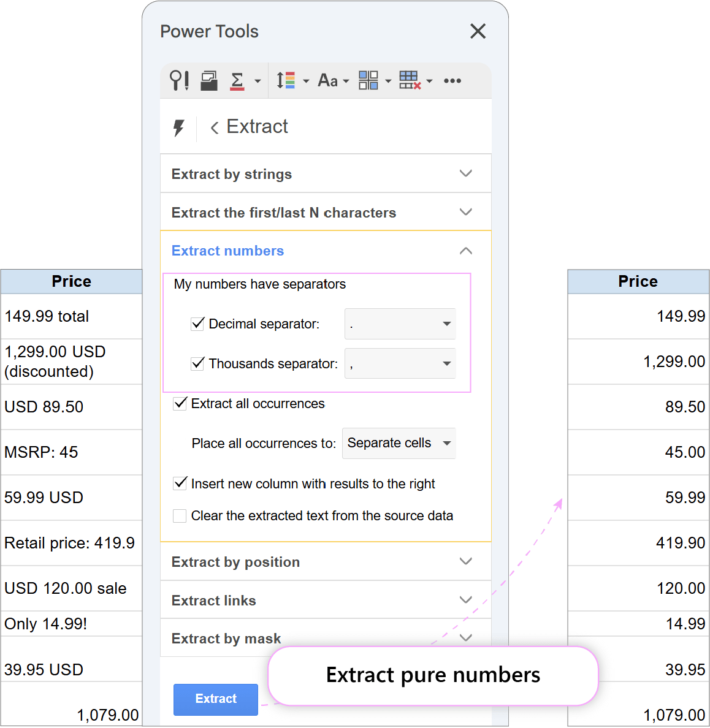The height and width of the screenshot is (728, 710).
Task: Select the right table cell '419.90'
Action: click(638, 543)
